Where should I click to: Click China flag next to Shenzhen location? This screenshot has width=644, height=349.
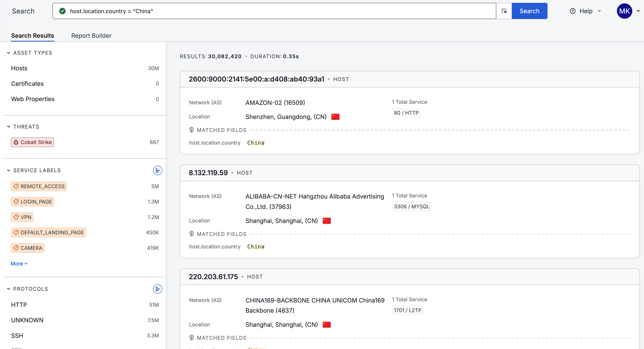[x=335, y=117]
